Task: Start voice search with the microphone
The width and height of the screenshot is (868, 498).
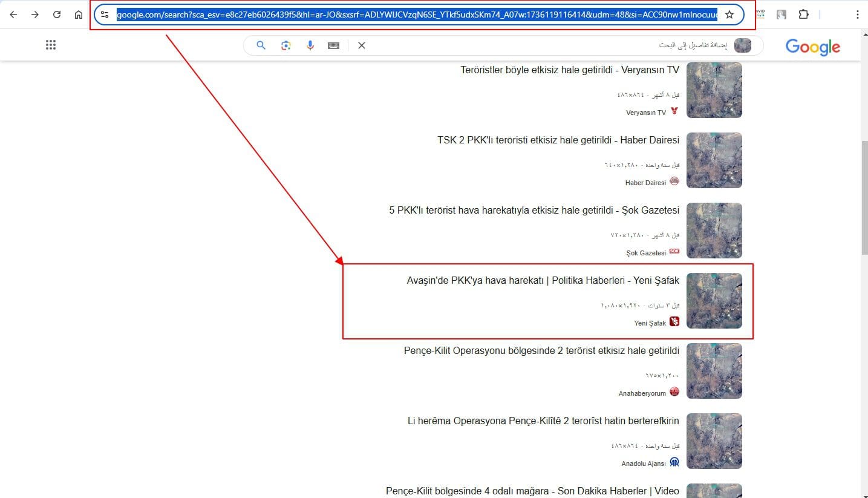Action: [x=310, y=45]
